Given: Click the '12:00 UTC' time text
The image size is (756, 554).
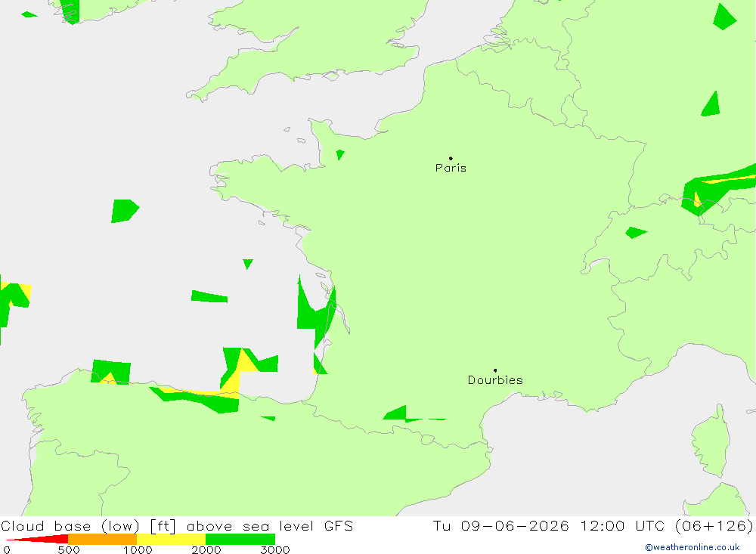Looking at the screenshot, I should pyautogui.click(x=622, y=526).
